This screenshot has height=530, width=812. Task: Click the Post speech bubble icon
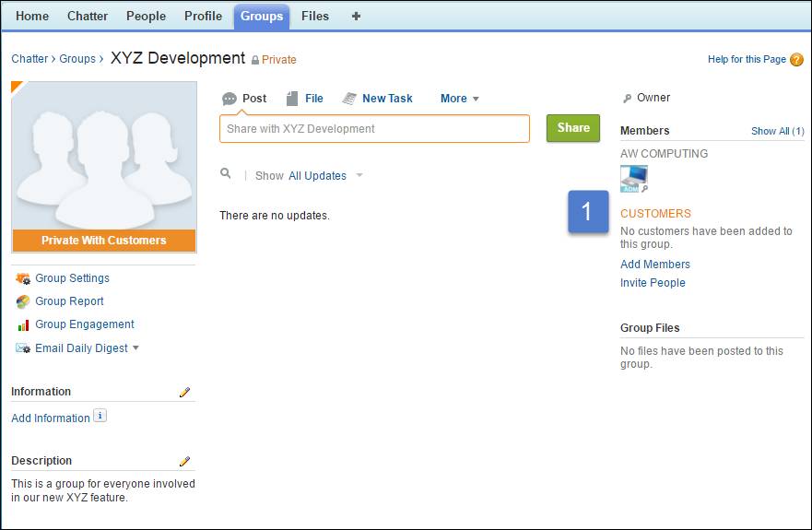tap(229, 99)
